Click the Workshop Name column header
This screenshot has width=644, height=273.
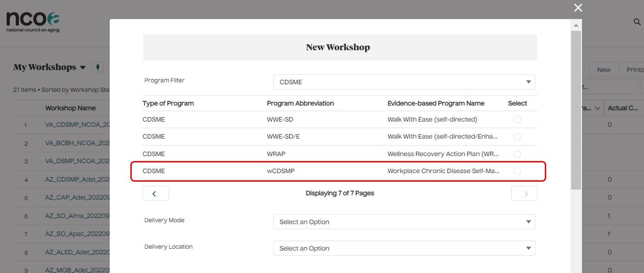point(70,108)
